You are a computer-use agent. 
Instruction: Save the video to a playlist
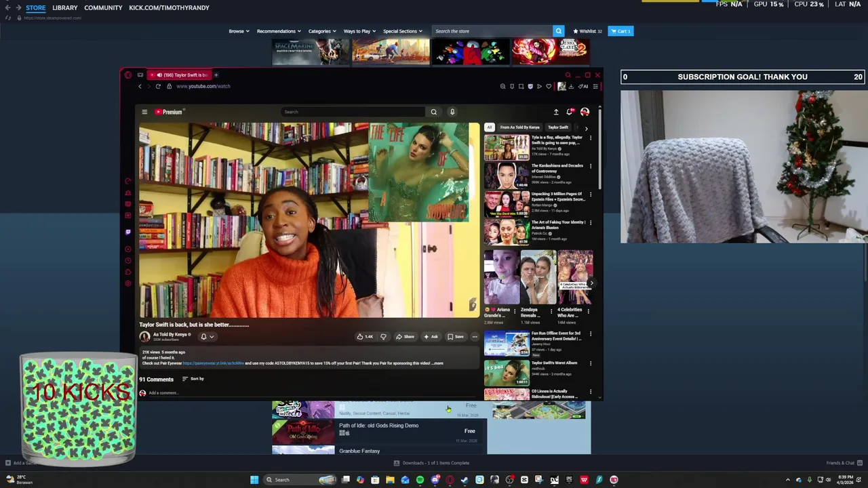[x=456, y=336]
